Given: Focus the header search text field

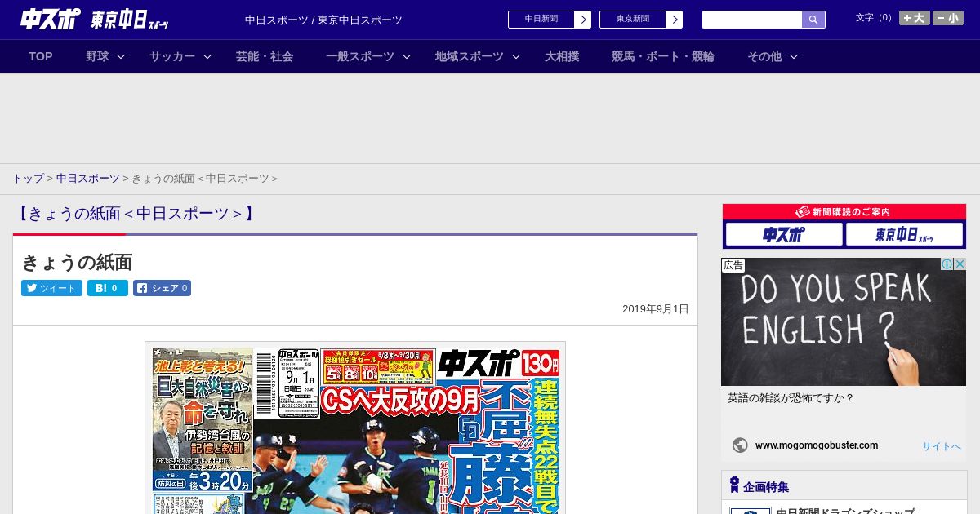Looking at the screenshot, I should pos(752,20).
